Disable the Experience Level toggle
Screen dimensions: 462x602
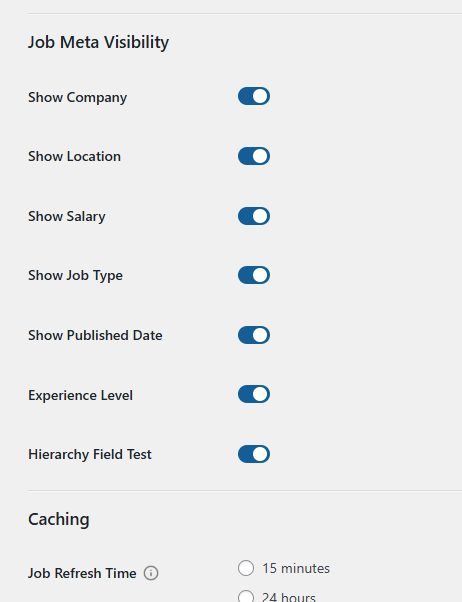[x=254, y=394]
